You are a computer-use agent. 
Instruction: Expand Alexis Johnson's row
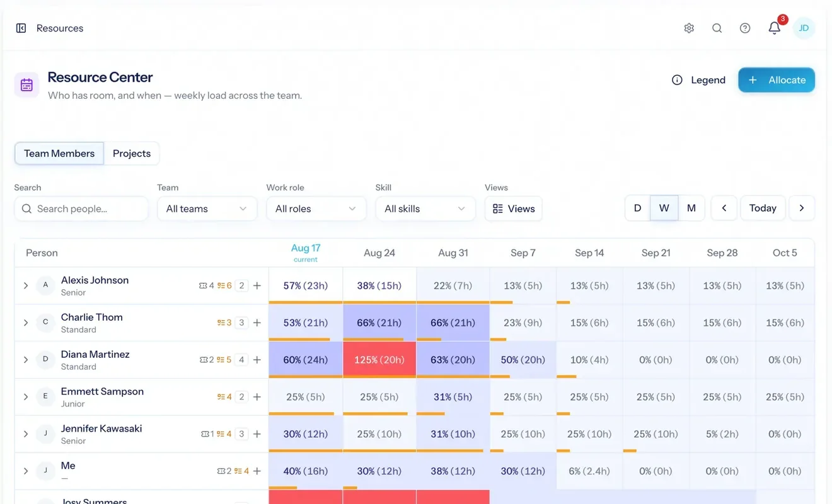click(26, 286)
